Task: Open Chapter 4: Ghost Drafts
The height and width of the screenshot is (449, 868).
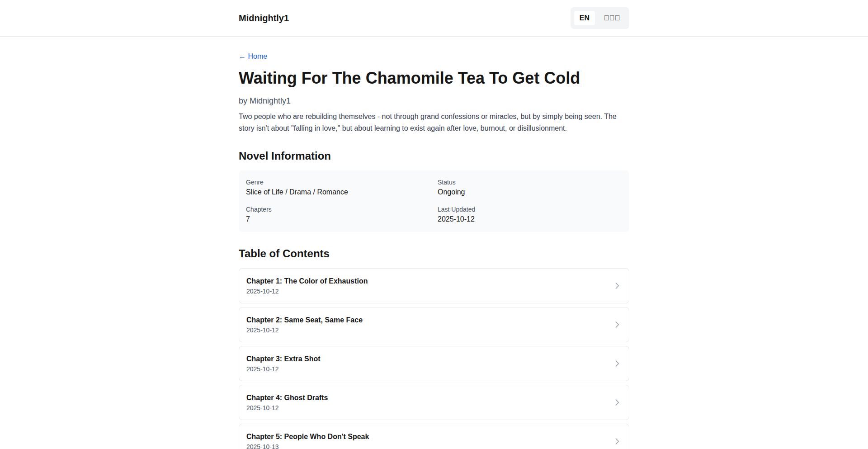Action: (x=287, y=398)
